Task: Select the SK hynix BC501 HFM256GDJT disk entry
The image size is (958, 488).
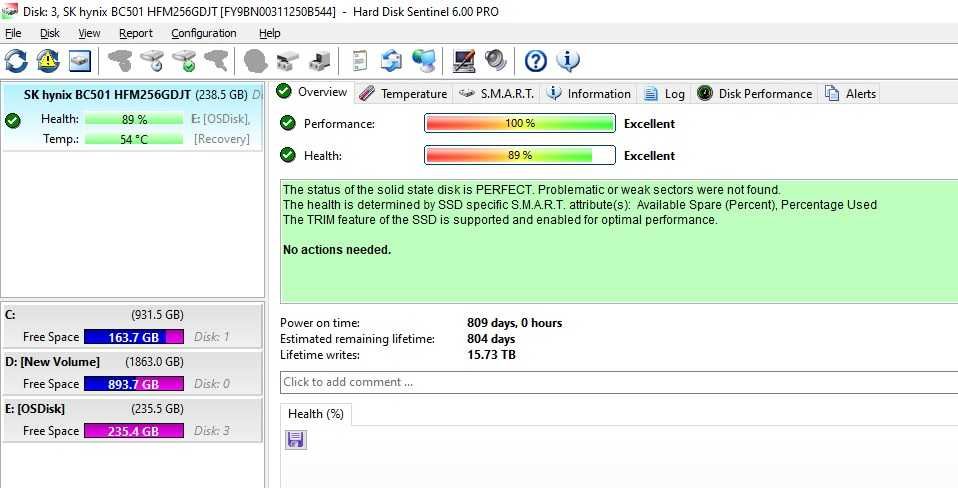Action: [132, 117]
